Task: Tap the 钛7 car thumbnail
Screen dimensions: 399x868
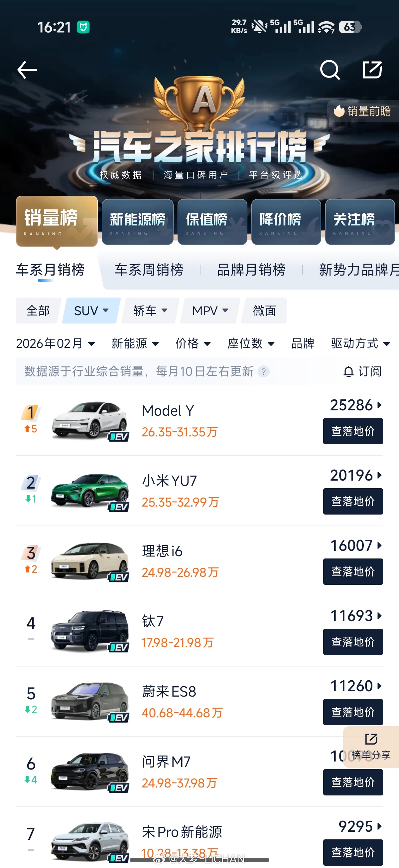Action: pos(90,630)
